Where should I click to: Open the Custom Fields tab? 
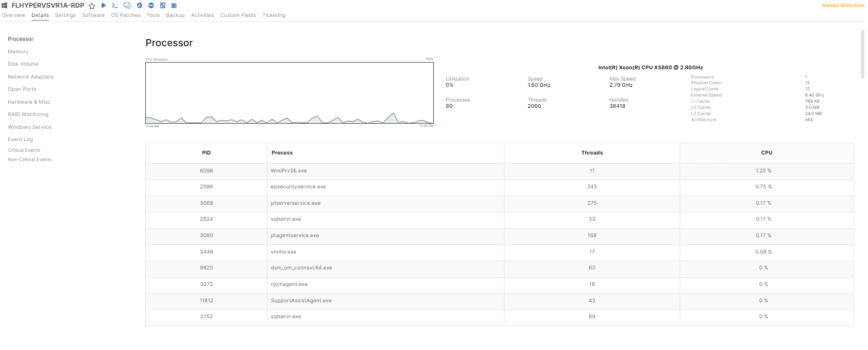pyautogui.click(x=238, y=15)
